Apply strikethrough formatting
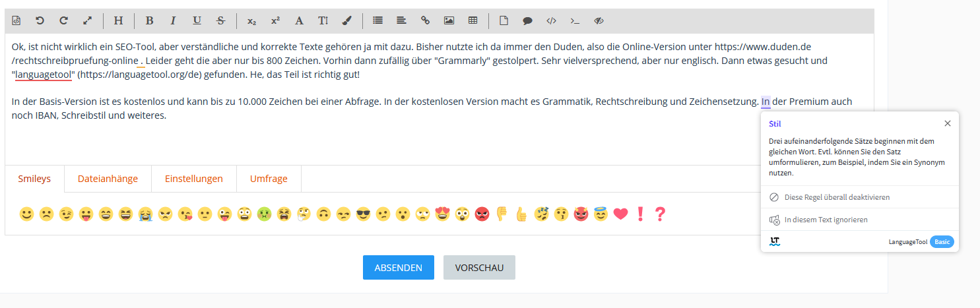The image size is (980, 308). [220, 20]
